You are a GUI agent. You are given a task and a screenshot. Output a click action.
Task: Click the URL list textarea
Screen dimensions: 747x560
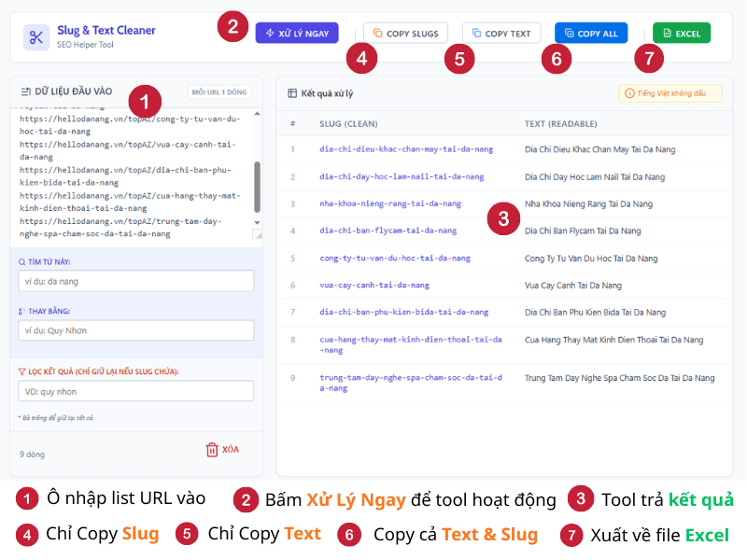(131, 177)
